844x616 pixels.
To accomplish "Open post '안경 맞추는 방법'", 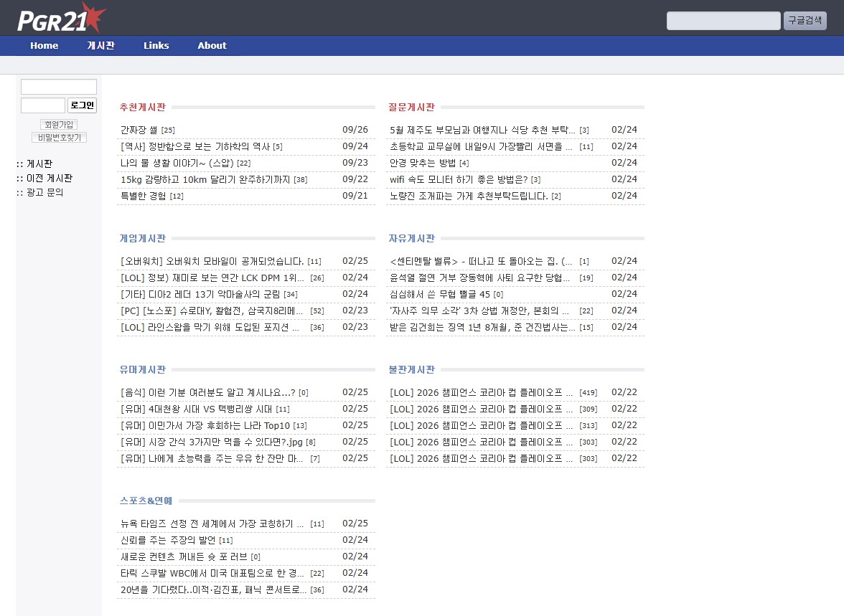I will [x=423, y=163].
